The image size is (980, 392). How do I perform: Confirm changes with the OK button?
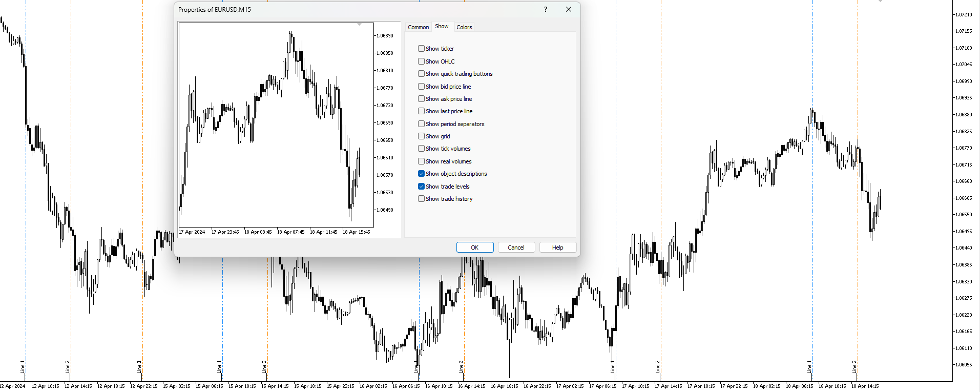tap(475, 247)
